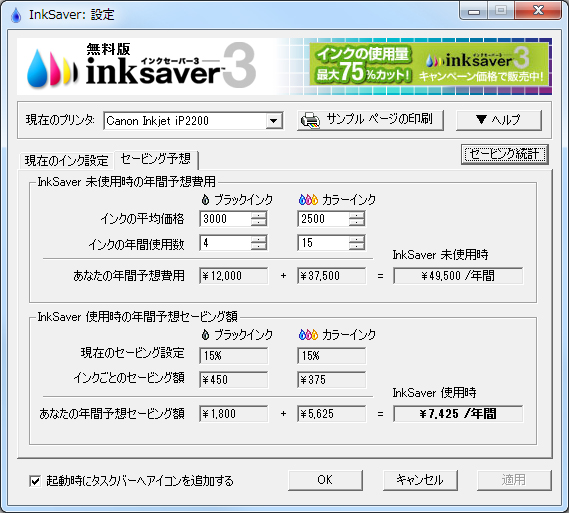Open セービング統計 statistics button
The image size is (569, 513).
(504, 154)
